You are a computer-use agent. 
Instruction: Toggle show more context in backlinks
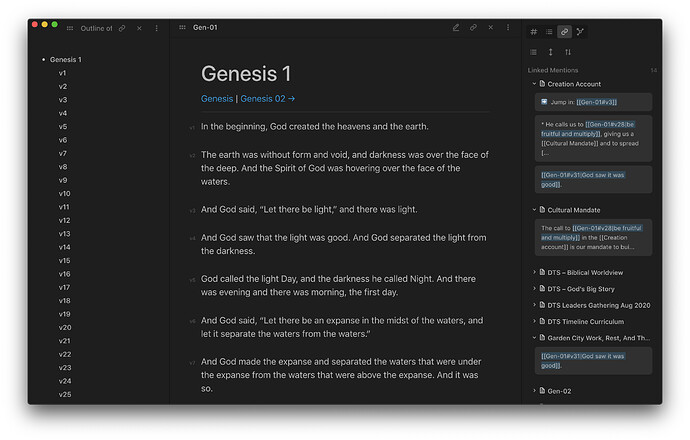click(x=550, y=52)
